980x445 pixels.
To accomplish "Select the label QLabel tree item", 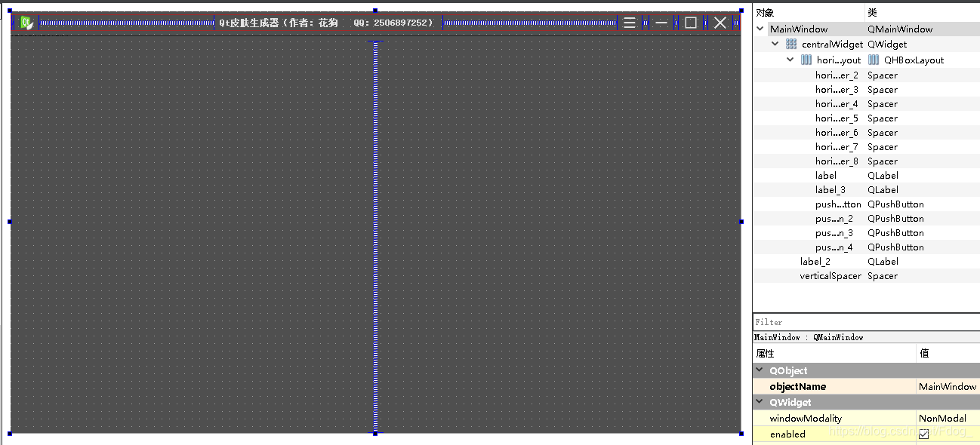I will click(826, 176).
